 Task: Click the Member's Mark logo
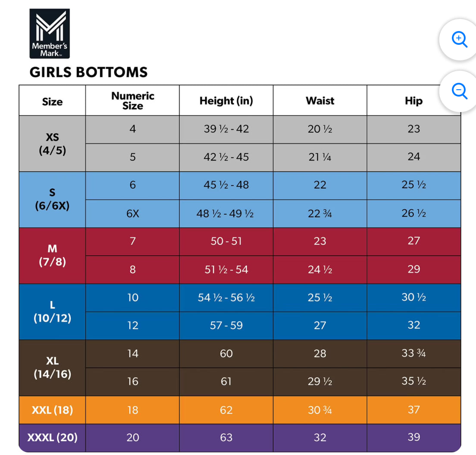pos(50,34)
